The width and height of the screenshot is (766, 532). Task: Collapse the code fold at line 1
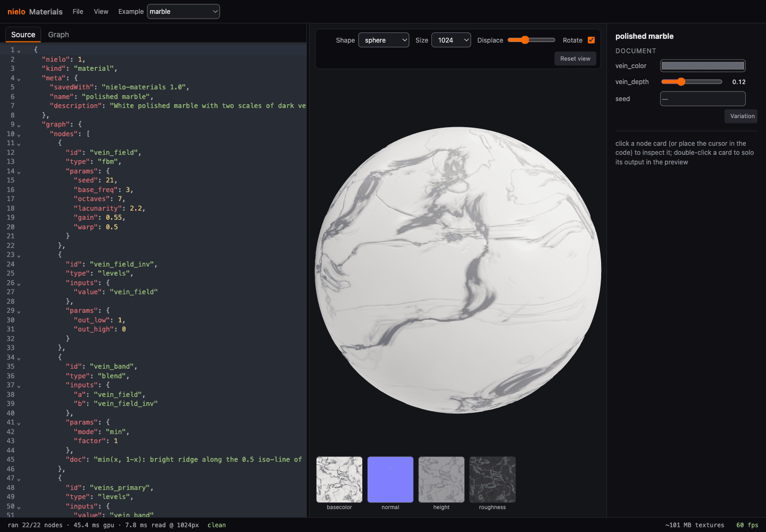pos(19,51)
